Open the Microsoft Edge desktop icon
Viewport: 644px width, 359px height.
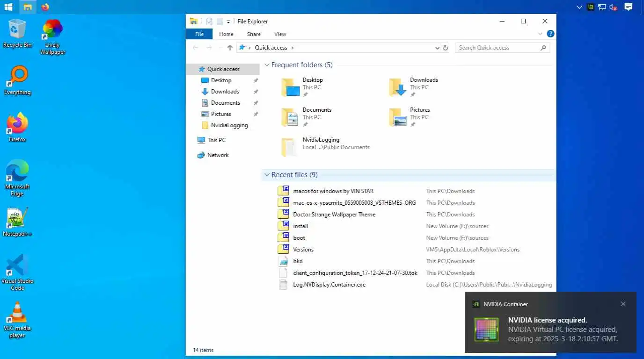click(17, 178)
